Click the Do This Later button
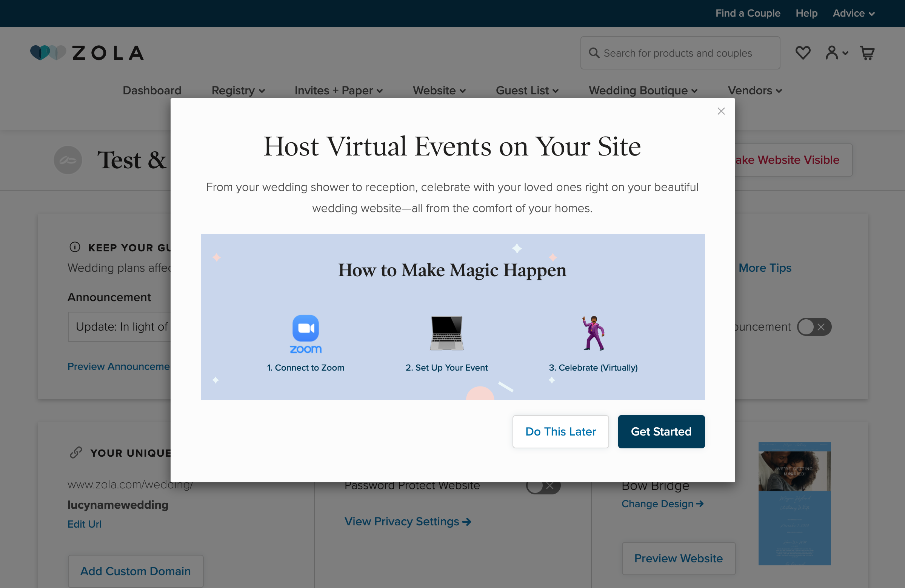Viewport: 905px width, 588px height. tap(560, 432)
